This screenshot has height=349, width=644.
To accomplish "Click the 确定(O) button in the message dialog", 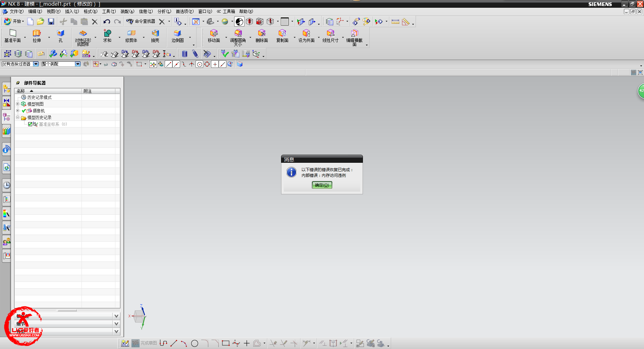I will pos(322,185).
